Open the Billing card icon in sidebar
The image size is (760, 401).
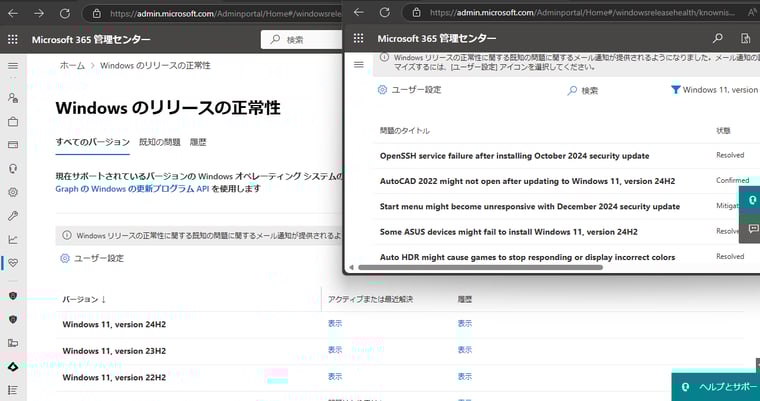click(13, 145)
